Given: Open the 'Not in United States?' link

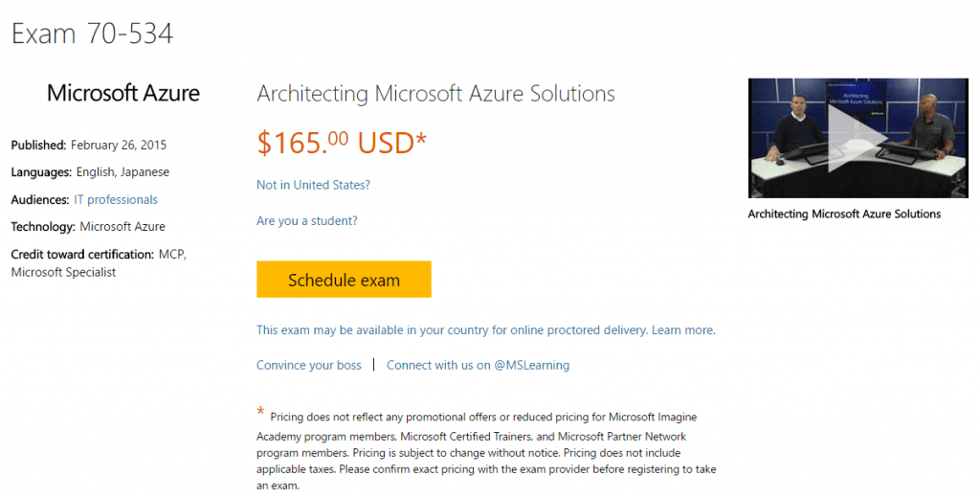Looking at the screenshot, I should pyautogui.click(x=313, y=185).
